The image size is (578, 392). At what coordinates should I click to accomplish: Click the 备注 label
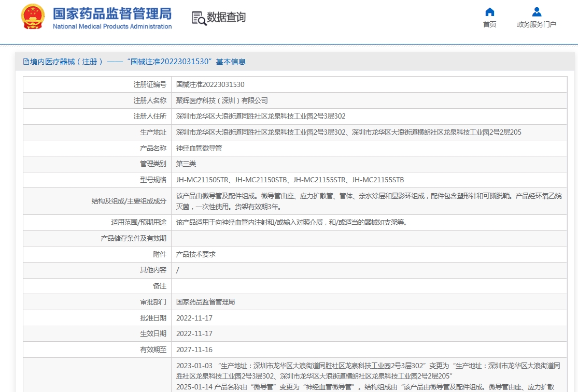160,286
